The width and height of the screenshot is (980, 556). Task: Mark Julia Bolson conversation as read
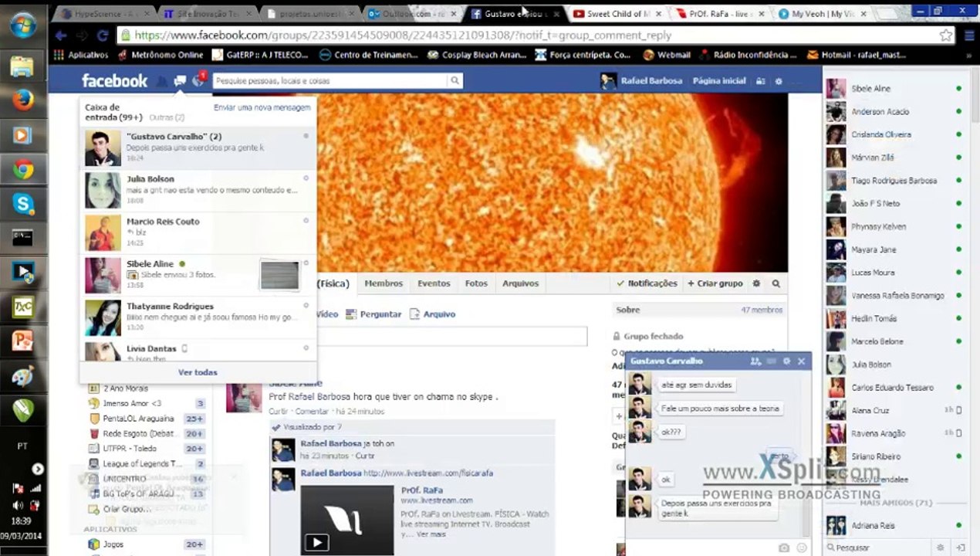(306, 178)
